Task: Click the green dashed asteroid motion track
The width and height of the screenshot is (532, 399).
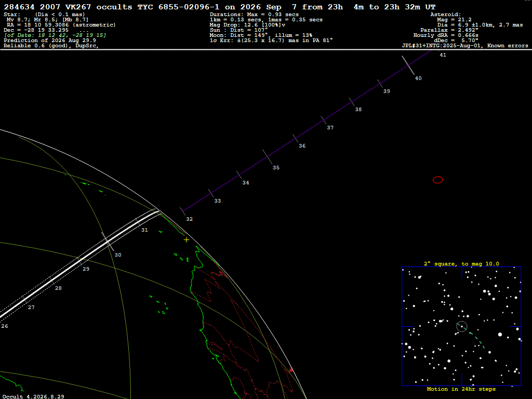Action: 472,336
